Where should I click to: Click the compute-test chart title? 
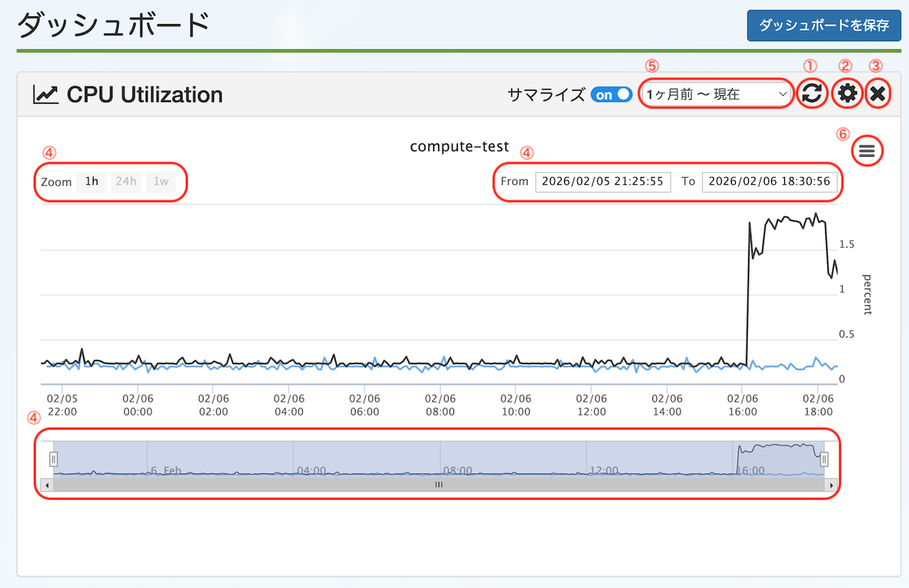click(x=459, y=146)
